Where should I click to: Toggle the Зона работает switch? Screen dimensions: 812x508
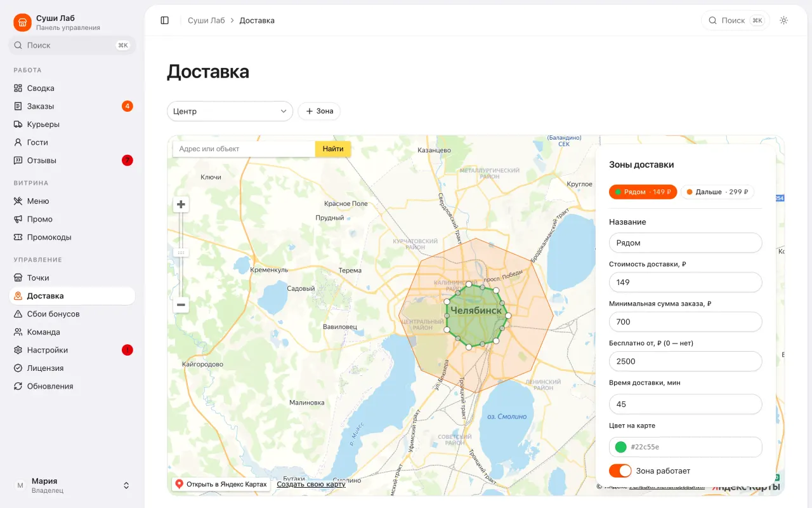(x=620, y=471)
